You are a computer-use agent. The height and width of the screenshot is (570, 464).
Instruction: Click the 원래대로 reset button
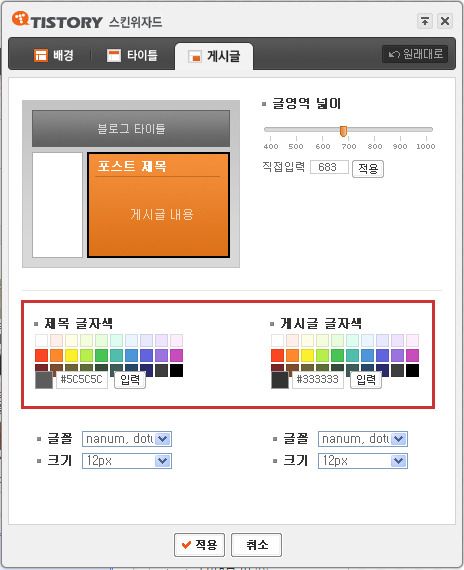pos(415,54)
